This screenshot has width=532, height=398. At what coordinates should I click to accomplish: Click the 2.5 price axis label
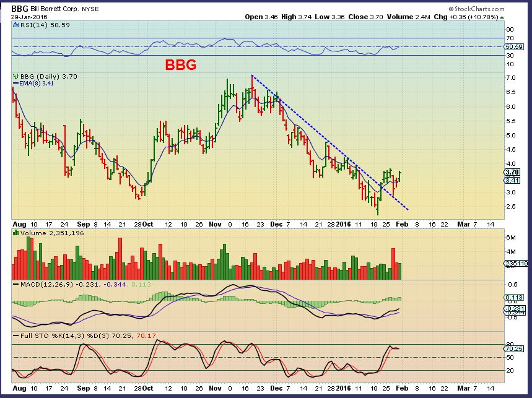click(x=511, y=207)
